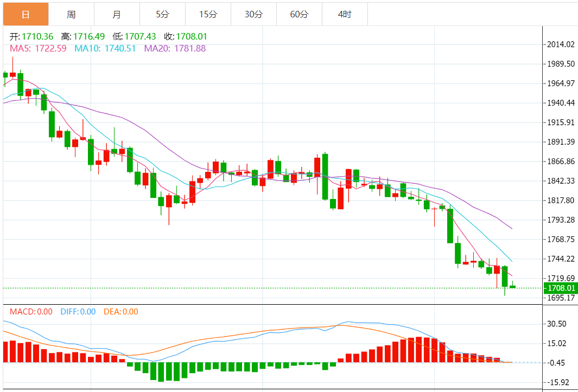Select the 日 daily timeframe tab

click(26, 15)
